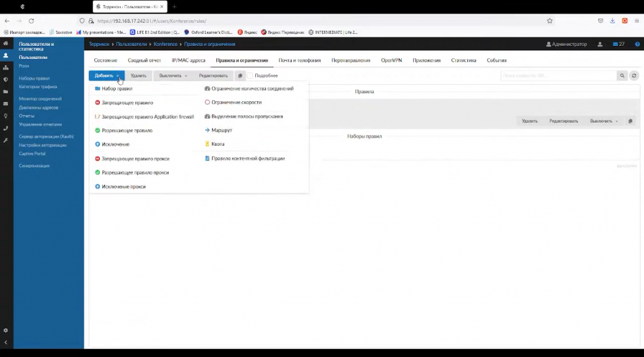Switch to the OpenVPN tab
644x357 pixels.
pos(391,60)
